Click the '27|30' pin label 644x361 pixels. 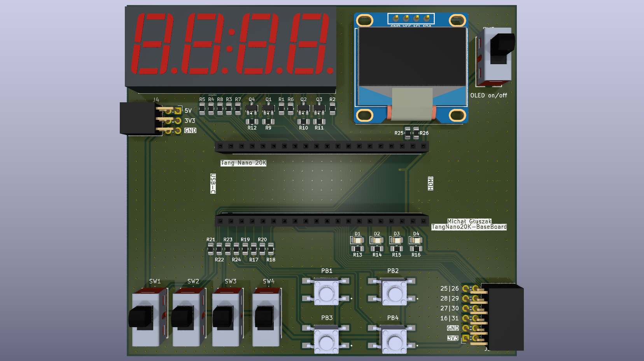coord(450,308)
